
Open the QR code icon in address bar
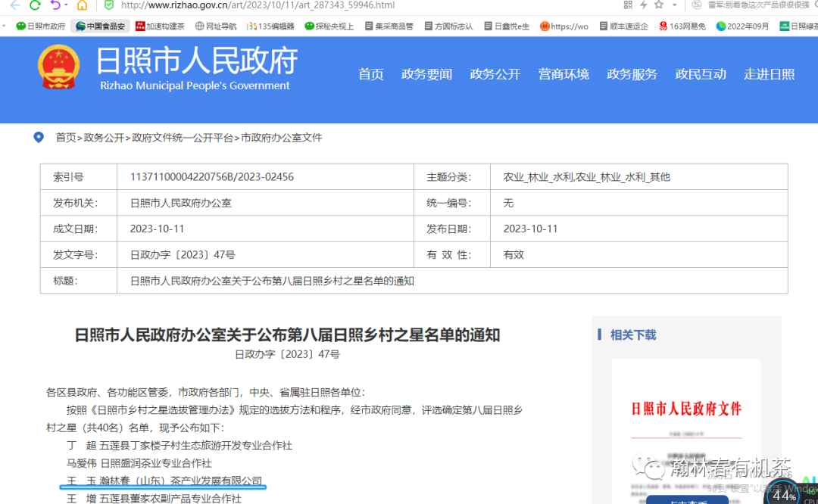628,5
